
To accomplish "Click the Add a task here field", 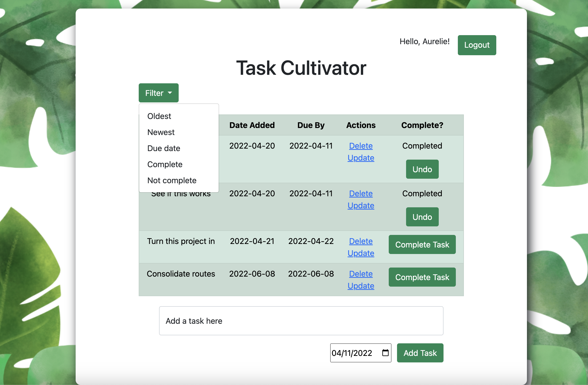I will (301, 321).
